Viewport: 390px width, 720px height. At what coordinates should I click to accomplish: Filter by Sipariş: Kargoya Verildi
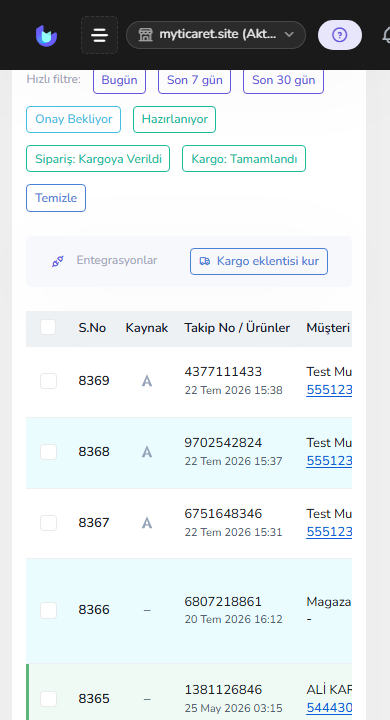[98, 159]
